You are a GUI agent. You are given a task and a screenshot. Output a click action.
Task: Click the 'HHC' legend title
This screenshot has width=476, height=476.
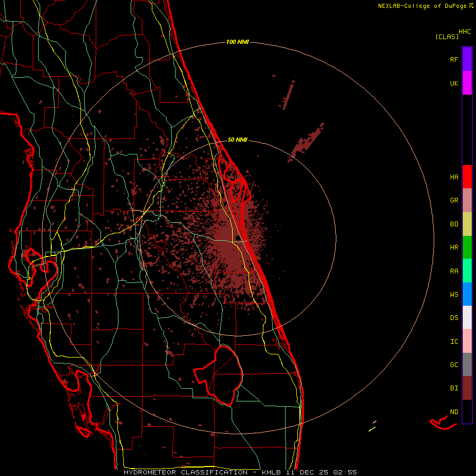coord(465,32)
